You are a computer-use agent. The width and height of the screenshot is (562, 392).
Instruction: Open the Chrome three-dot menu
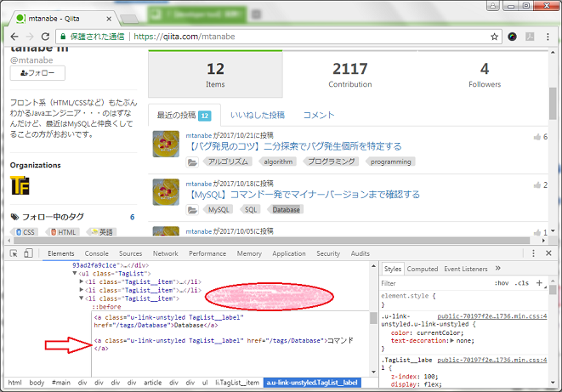pos(548,37)
